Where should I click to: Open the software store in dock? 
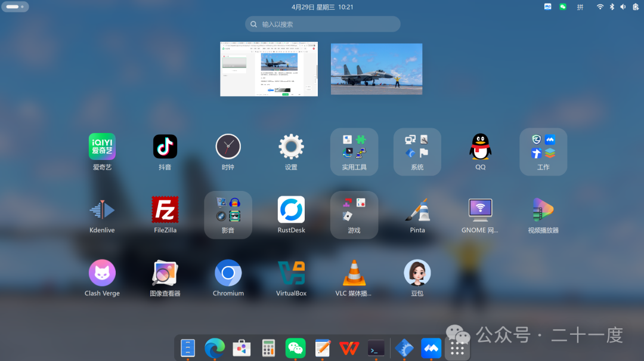[x=241, y=348]
